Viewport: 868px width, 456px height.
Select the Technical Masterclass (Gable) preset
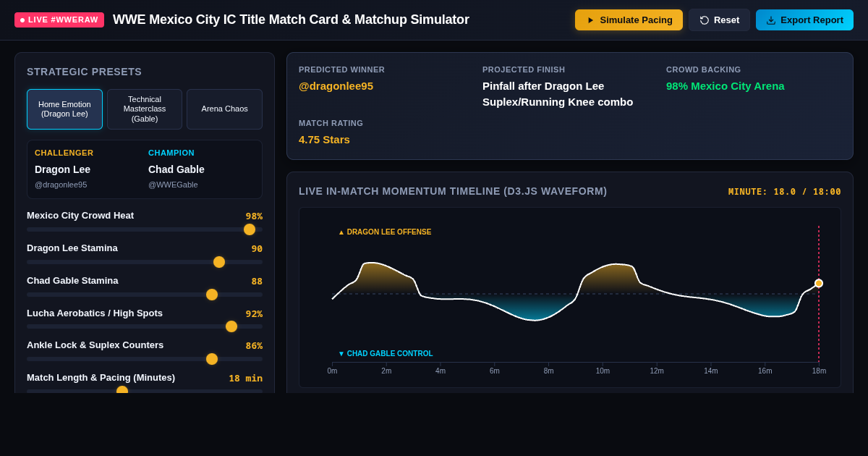[145, 109]
